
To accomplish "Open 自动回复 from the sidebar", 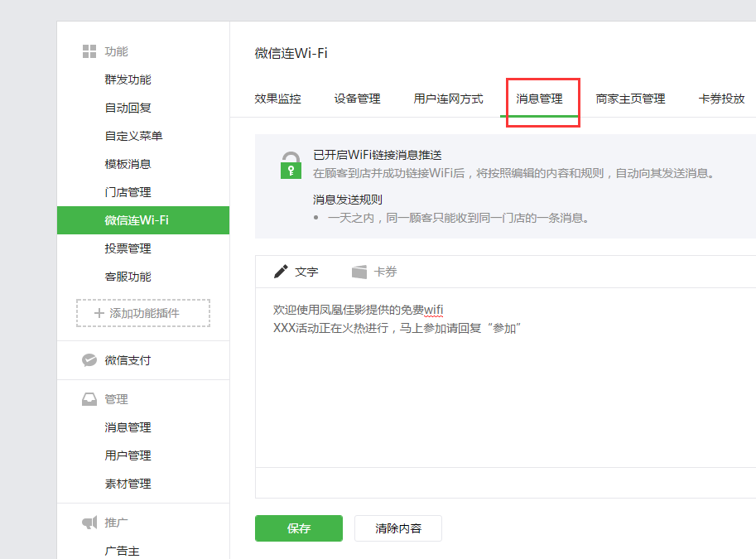I will tap(128, 108).
